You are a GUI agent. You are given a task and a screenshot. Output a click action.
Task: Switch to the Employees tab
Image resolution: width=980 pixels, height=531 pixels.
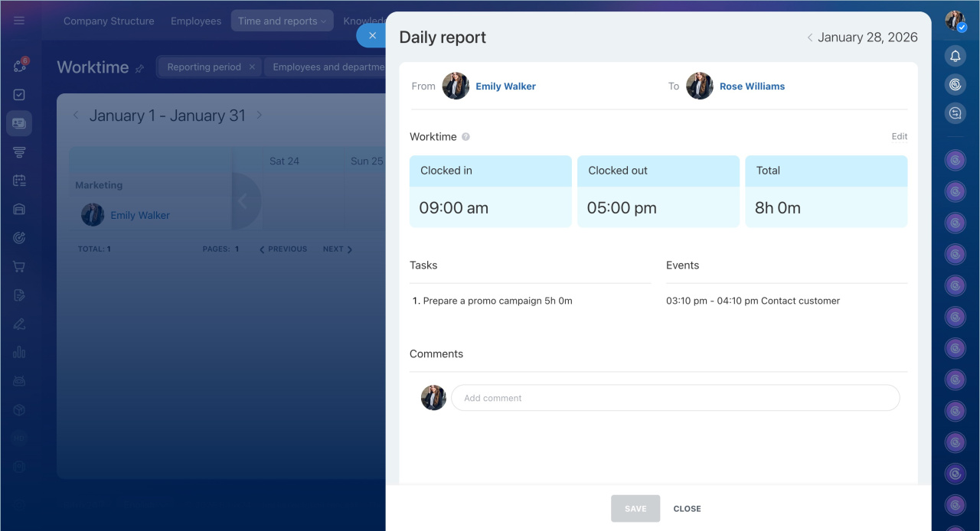[196, 21]
